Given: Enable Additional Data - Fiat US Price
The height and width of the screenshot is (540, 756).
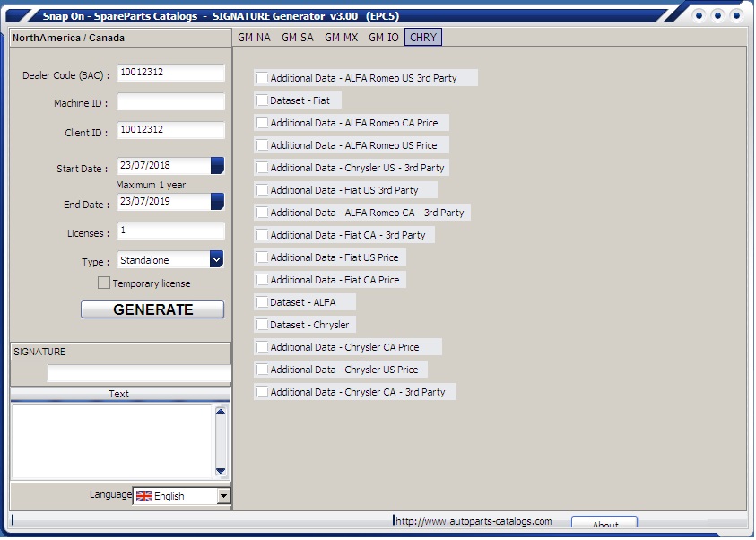Looking at the screenshot, I should pyautogui.click(x=262, y=257).
